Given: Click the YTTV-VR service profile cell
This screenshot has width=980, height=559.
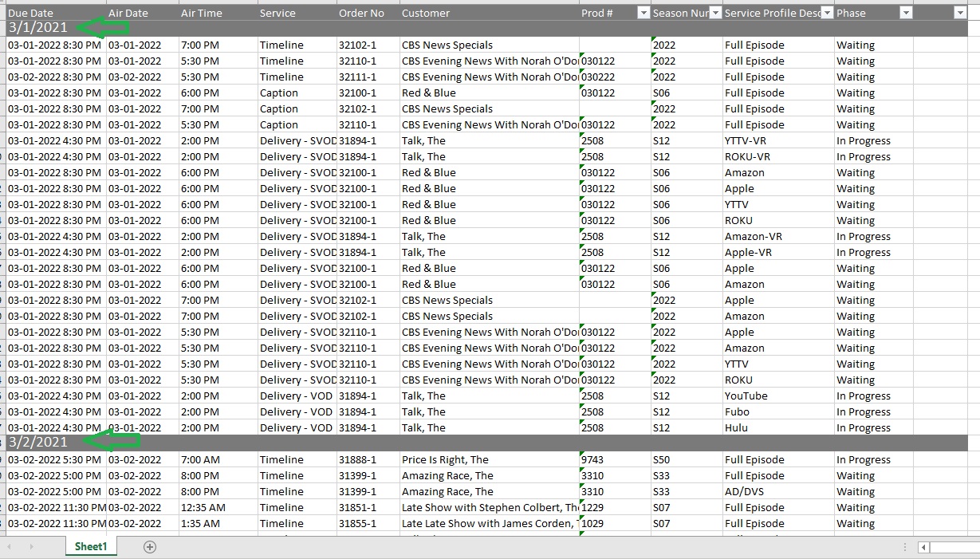Looking at the screenshot, I should coord(778,140).
